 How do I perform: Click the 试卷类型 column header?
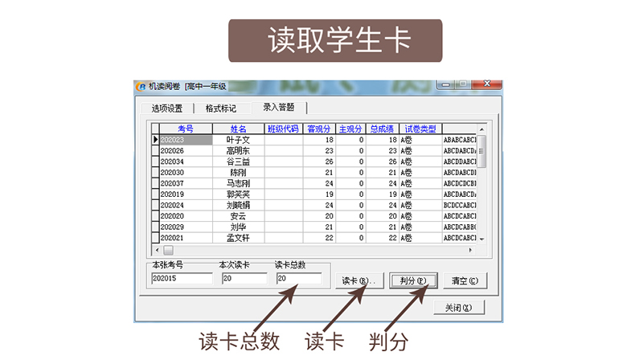point(420,129)
